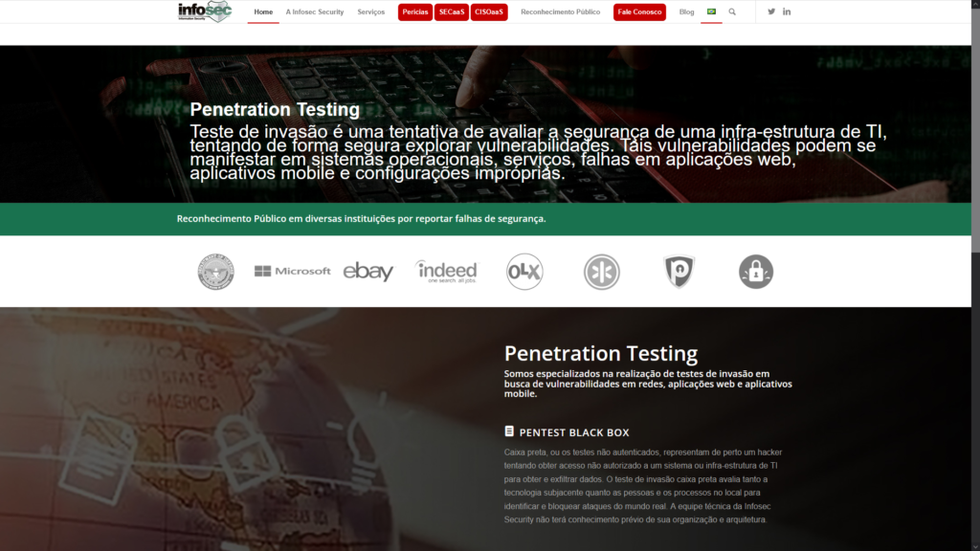Open the LinkedIn profile icon
980x551 pixels.
(x=787, y=12)
